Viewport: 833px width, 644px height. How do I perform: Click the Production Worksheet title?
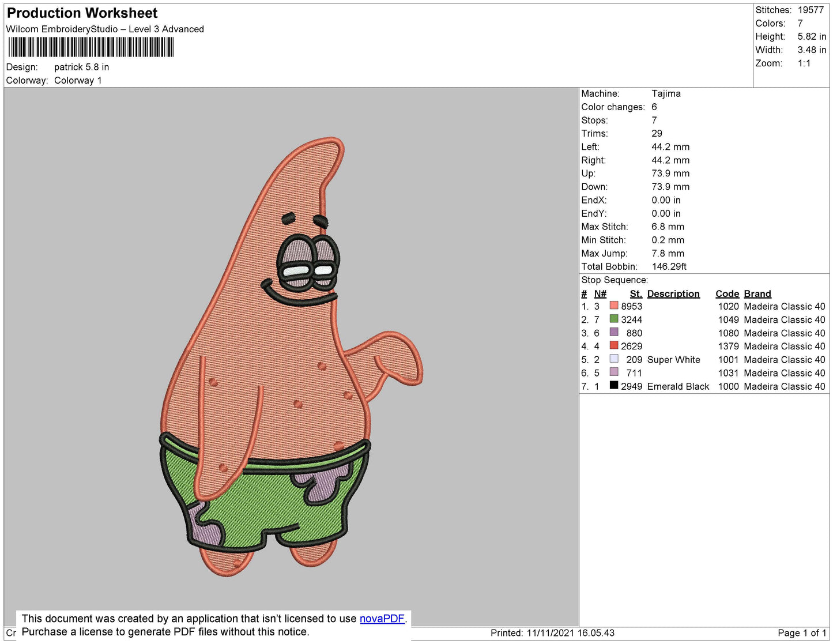click(x=82, y=13)
